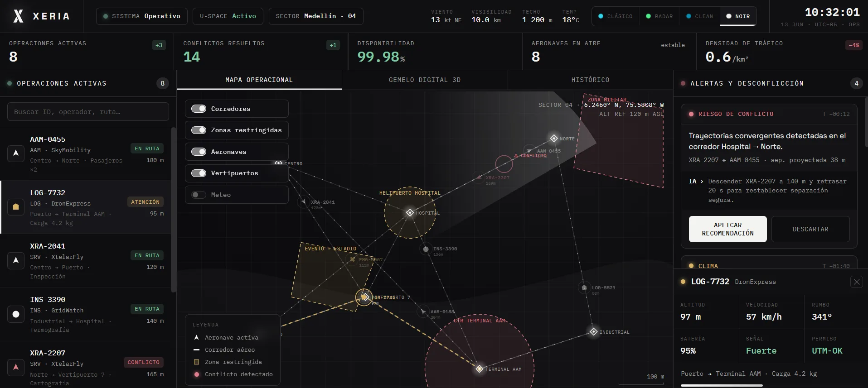
Task: Click EN RUTA badge on AAM-0455
Action: tap(147, 148)
